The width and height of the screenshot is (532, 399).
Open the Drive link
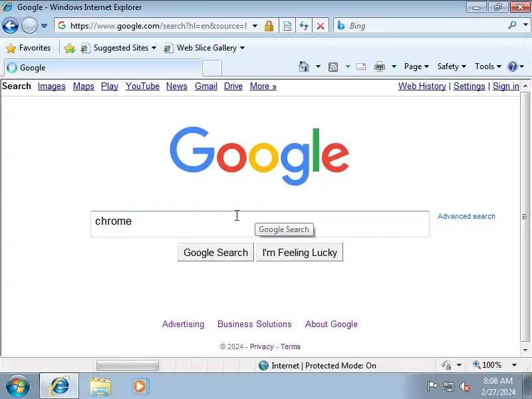tap(233, 86)
